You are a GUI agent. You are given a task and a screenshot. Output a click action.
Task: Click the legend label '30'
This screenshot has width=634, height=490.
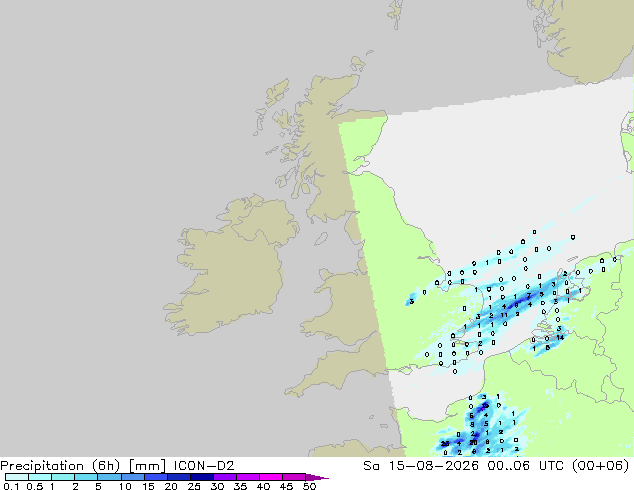click(217, 486)
